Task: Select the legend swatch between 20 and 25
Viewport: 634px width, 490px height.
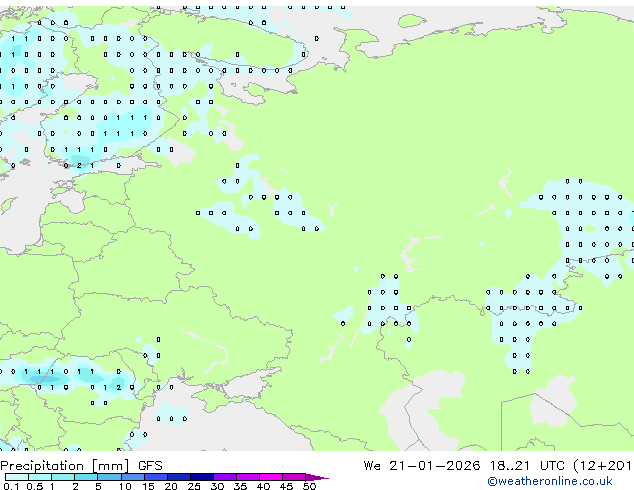Action: (x=179, y=477)
